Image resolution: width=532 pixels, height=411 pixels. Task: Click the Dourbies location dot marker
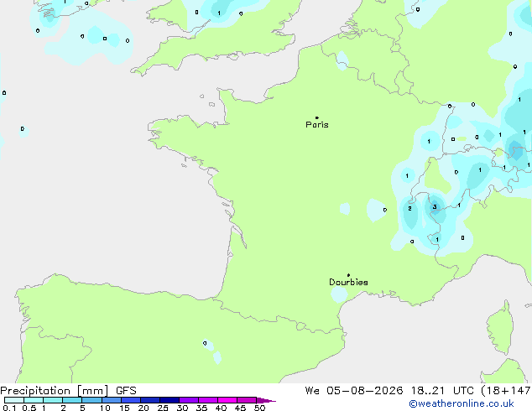pos(348,275)
